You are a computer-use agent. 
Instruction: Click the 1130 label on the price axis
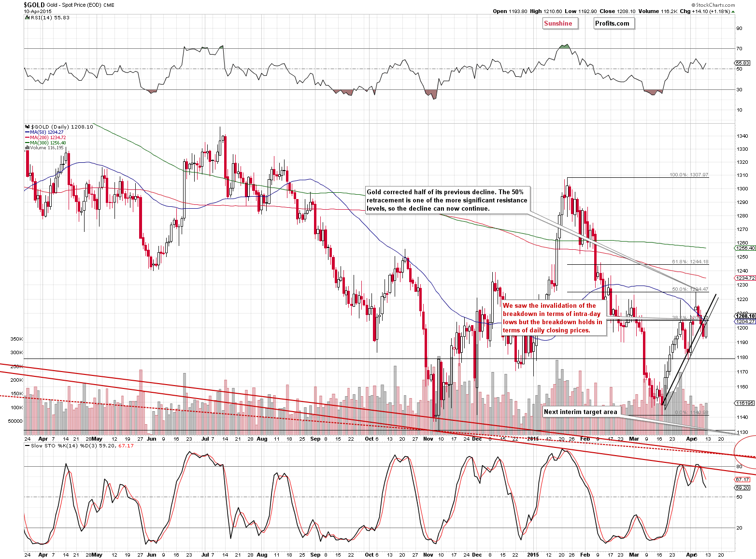(742, 432)
